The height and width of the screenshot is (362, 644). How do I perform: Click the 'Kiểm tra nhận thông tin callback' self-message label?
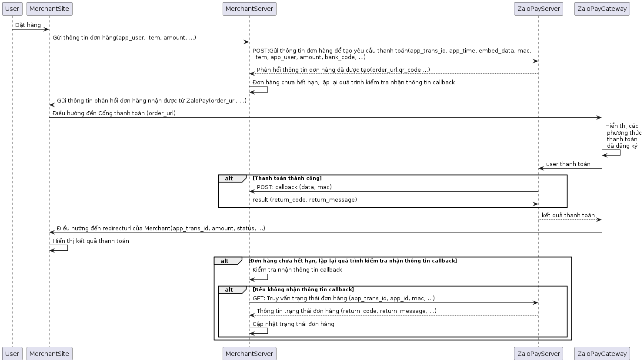[297, 270]
